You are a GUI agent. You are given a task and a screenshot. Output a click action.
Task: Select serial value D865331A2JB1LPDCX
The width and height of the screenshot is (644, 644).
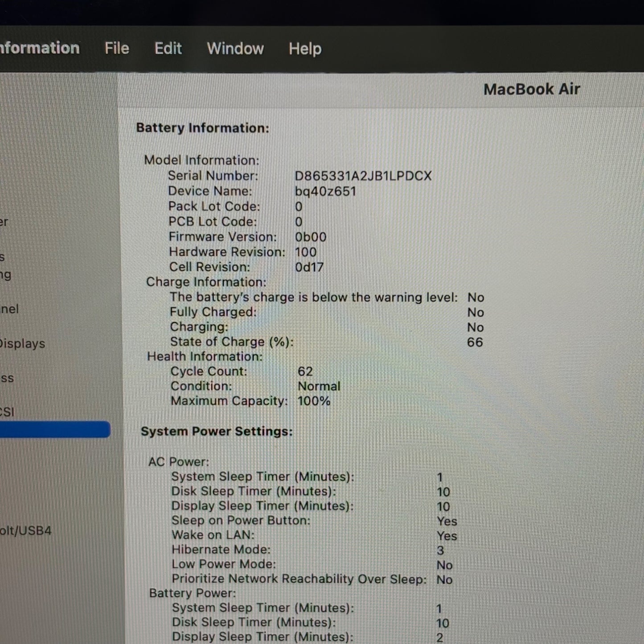click(363, 176)
